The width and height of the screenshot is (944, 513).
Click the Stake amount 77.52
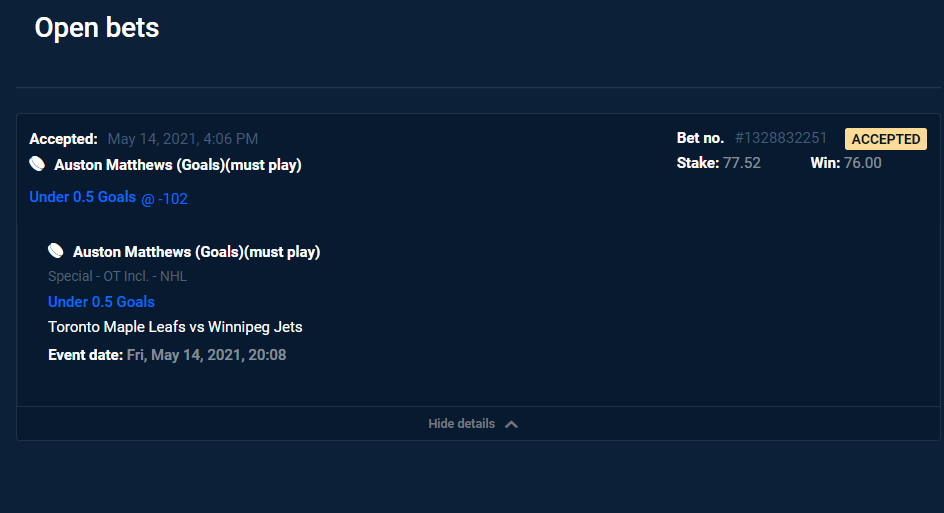pos(742,163)
